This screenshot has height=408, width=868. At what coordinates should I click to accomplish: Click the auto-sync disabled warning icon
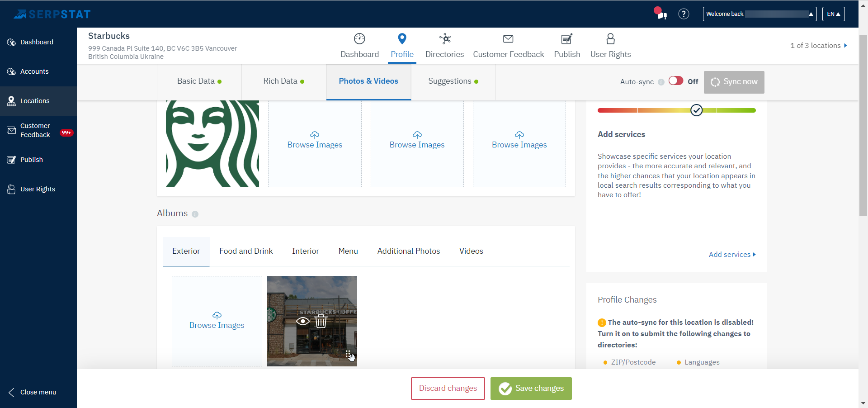click(602, 323)
